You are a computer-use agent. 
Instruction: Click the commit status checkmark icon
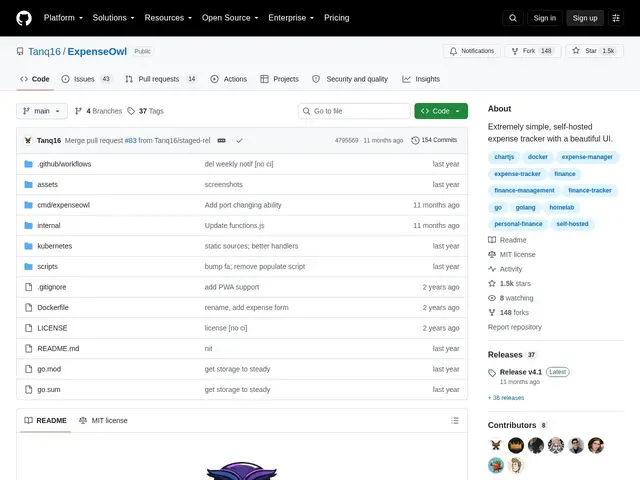click(239, 140)
